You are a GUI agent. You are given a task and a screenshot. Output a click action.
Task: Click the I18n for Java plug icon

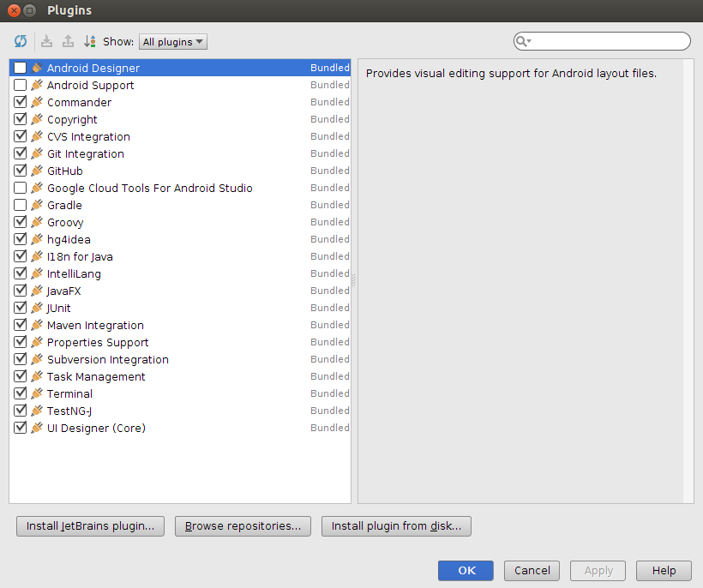click(37, 256)
